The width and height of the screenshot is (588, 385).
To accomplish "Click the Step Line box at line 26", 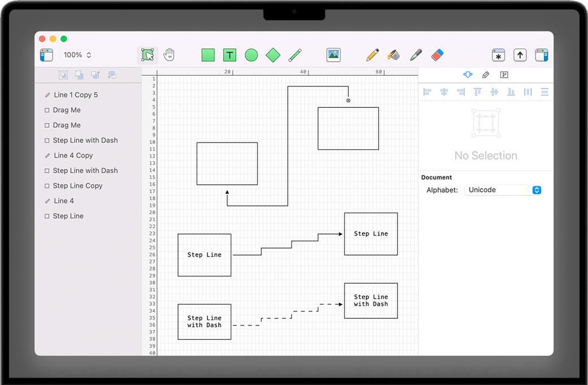I will point(204,255).
